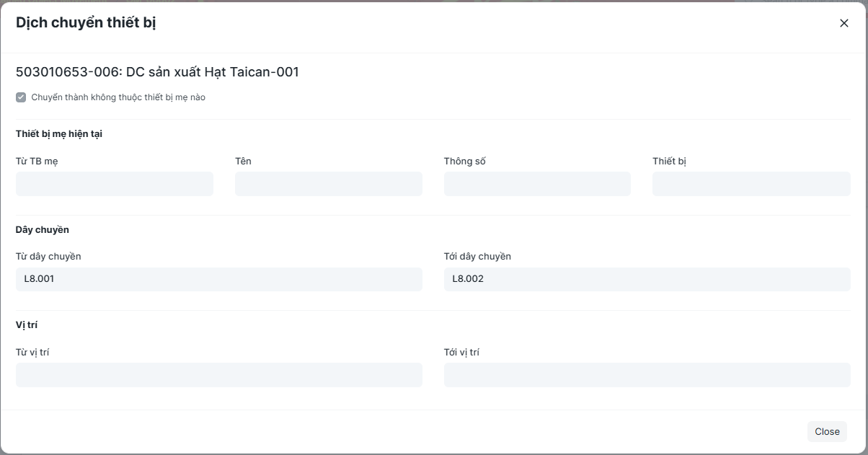Image resolution: width=868 pixels, height=455 pixels.
Task: Open the 'Tới vị trí' field
Action: pos(647,375)
